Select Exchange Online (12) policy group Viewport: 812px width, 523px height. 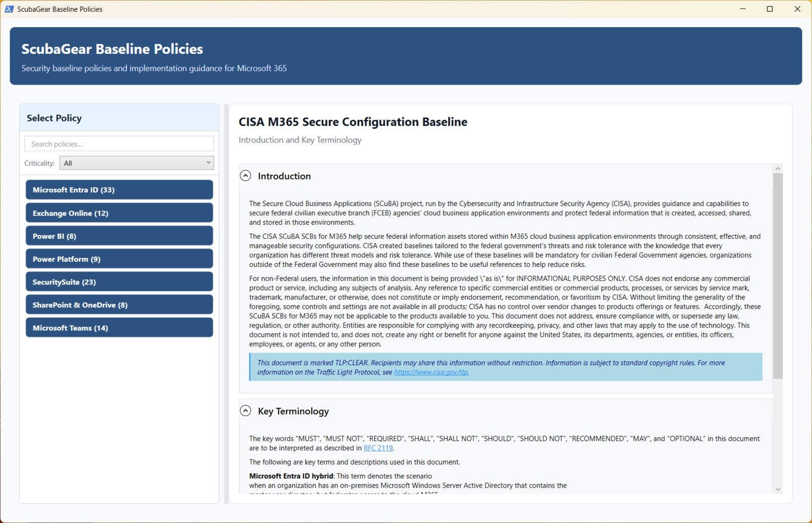[119, 213]
